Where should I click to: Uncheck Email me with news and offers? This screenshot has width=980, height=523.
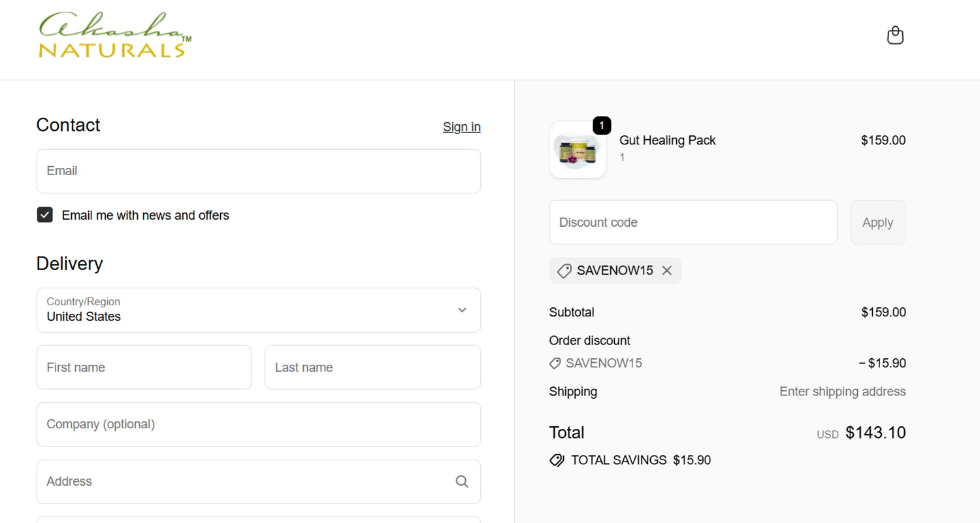(x=44, y=215)
